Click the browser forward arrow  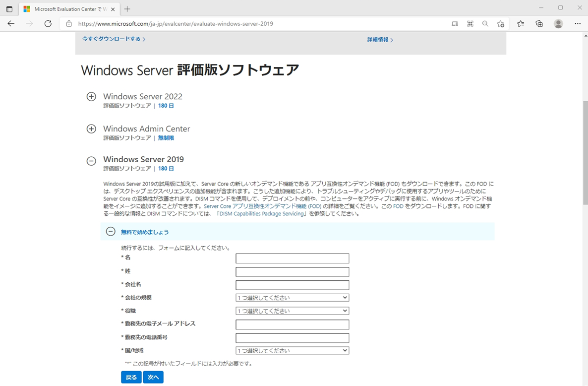point(29,24)
